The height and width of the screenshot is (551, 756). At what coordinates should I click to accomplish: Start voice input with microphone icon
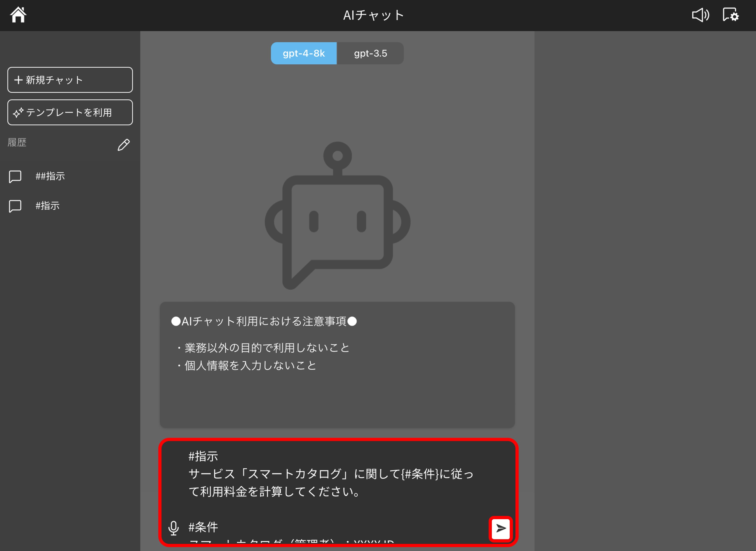point(173,528)
